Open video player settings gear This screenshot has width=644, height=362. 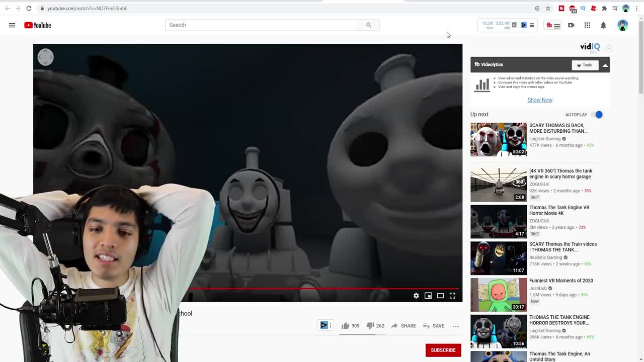(x=416, y=296)
